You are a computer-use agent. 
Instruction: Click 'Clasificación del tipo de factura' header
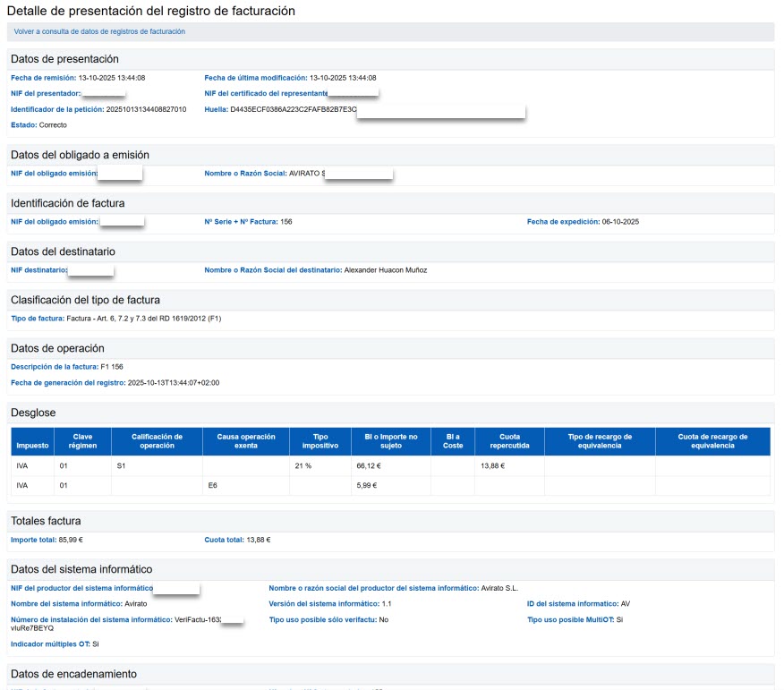pyautogui.click(x=85, y=300)
